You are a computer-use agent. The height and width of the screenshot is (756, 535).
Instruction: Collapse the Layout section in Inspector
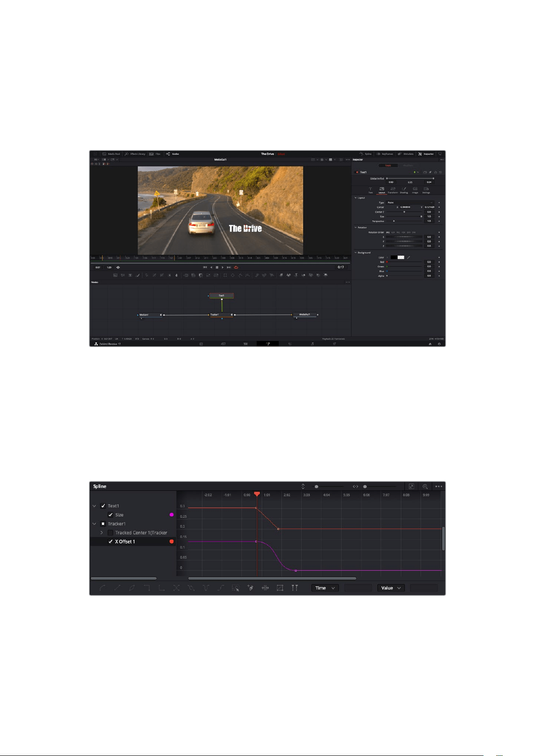356,198
